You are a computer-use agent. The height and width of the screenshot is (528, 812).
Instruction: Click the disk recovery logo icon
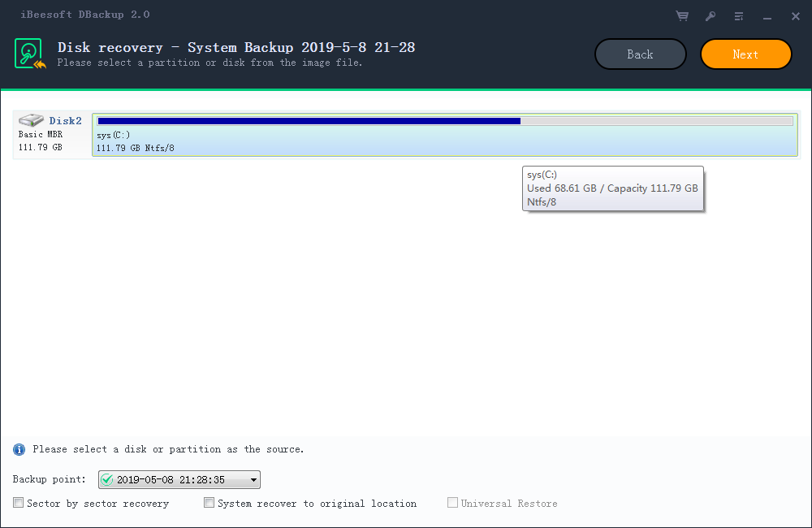coord(30,54)
